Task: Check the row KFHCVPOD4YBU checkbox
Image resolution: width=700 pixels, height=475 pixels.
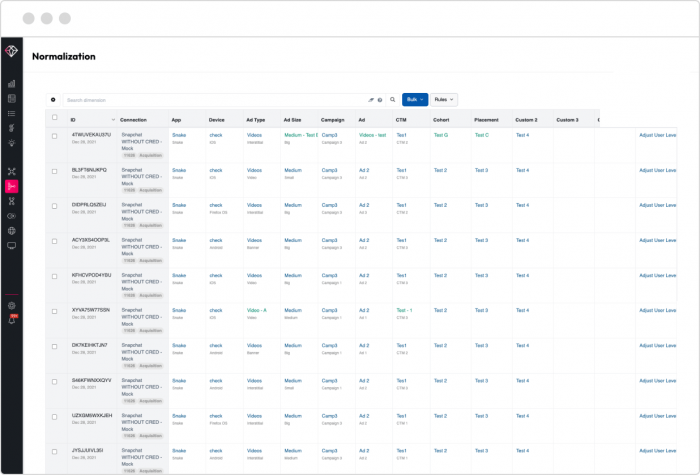Action: (54, 277)
